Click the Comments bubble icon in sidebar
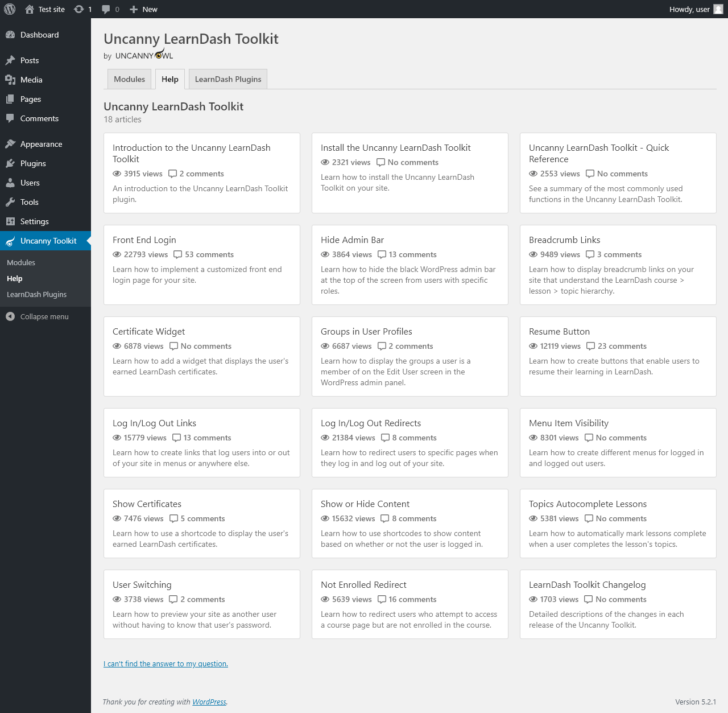 pos(10,118)
